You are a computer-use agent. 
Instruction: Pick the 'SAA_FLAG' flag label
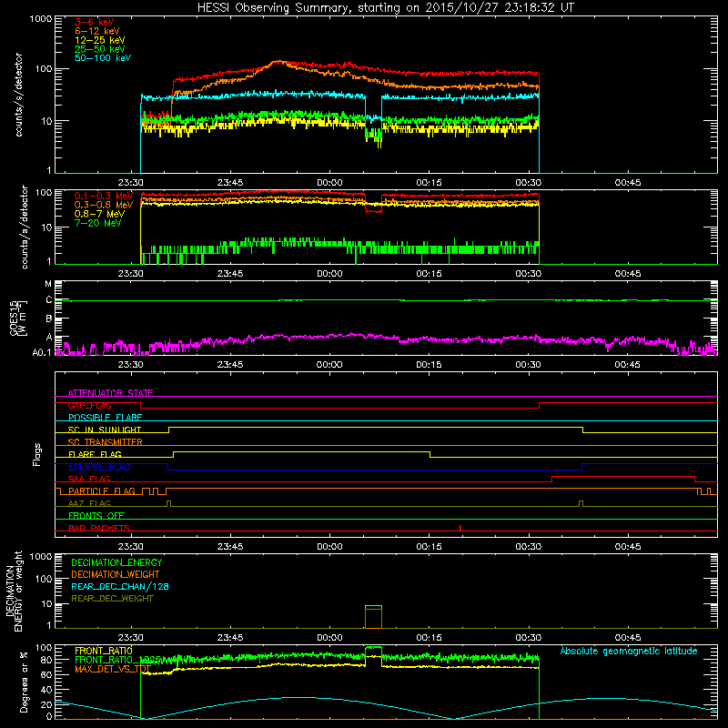click(89, 479)
